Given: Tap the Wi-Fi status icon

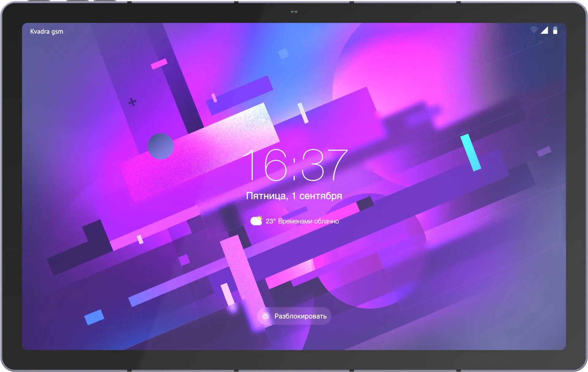Looking at the screenshot, I should point(534,30).
